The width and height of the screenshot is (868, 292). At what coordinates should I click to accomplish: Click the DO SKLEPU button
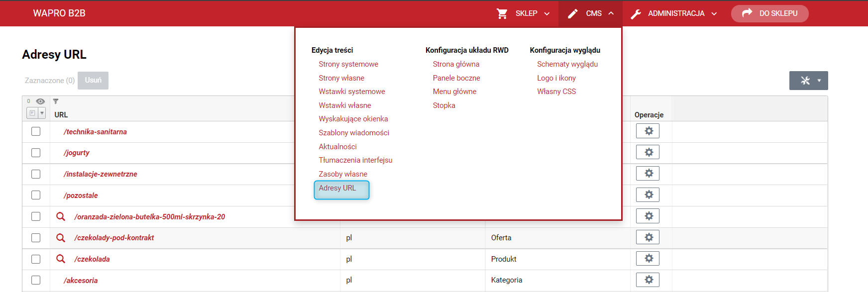769,13
